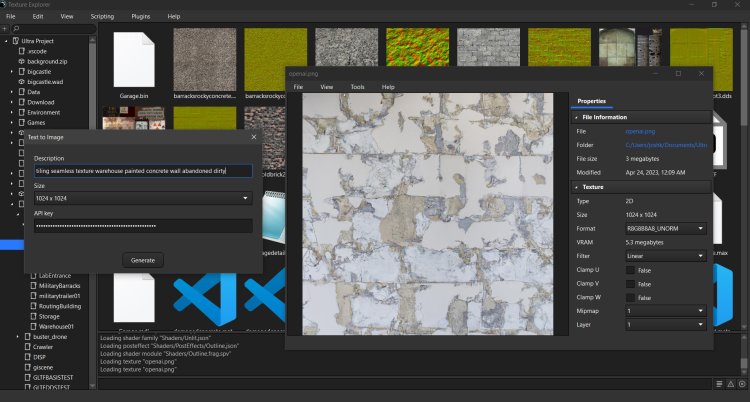Image resolution: width=750 pixels, height=402 pixels.
Task: Click the Garage.bin file icon
Action: point(133,58)
